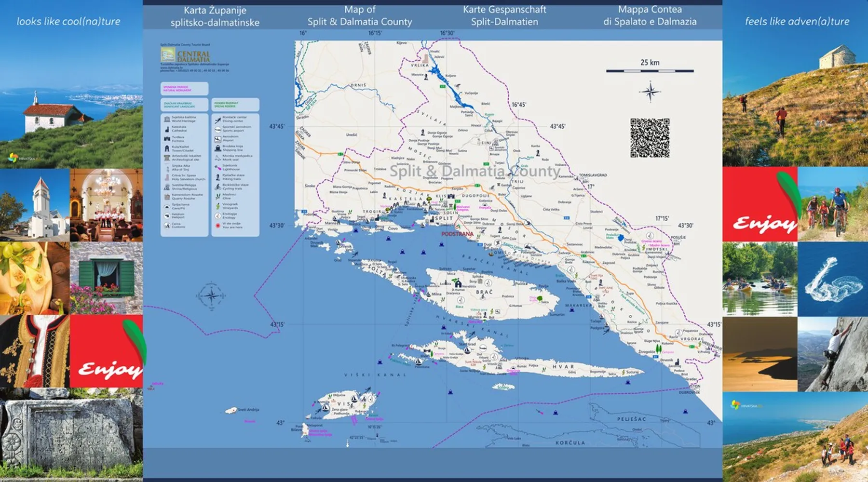Select the Natural Monument legend box

pos(184,89)
